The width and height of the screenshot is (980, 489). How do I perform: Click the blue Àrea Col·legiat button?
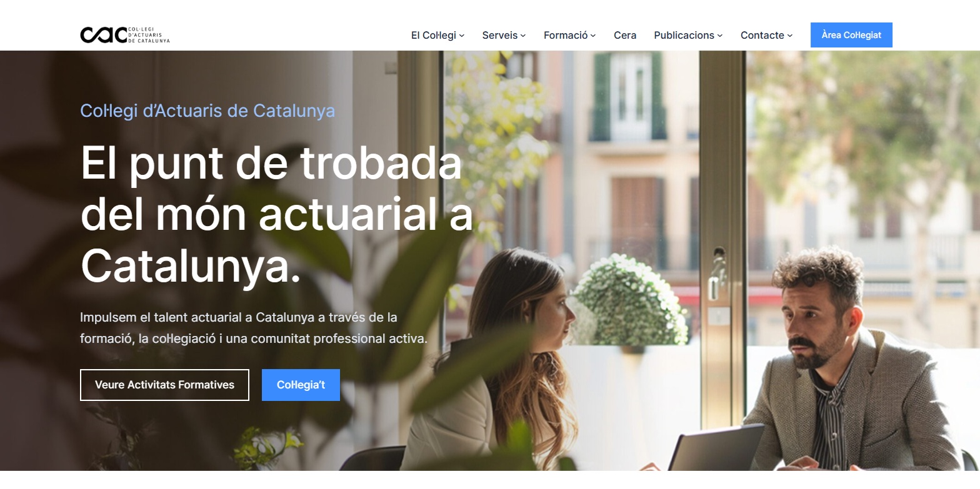[851, 35]
